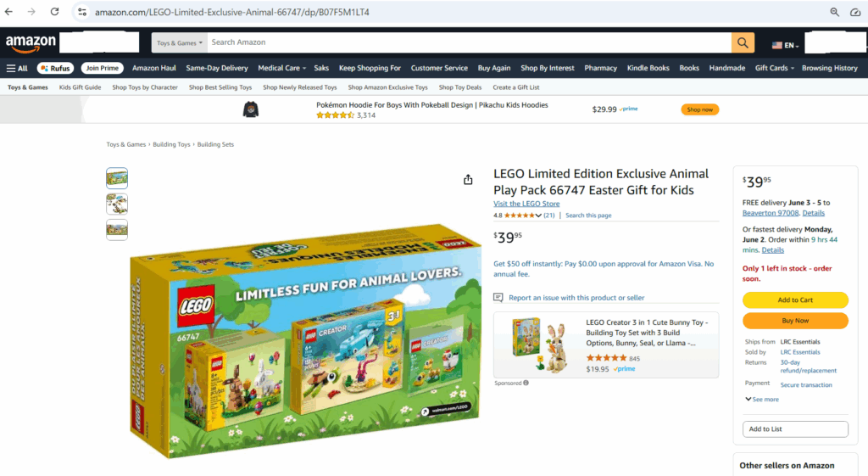868x476 pixels.
Task: Click the browser zoom magnifier icon
Action: (834, 12)
